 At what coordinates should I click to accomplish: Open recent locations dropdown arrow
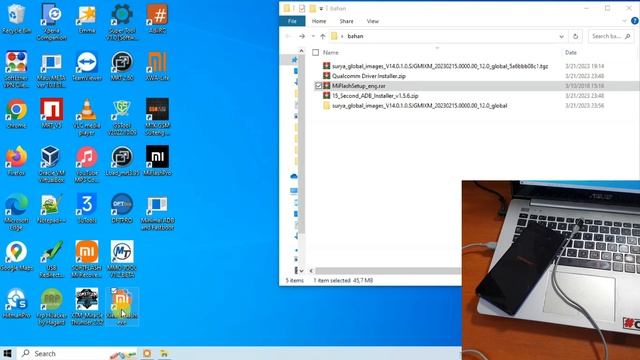click(313, 36)
